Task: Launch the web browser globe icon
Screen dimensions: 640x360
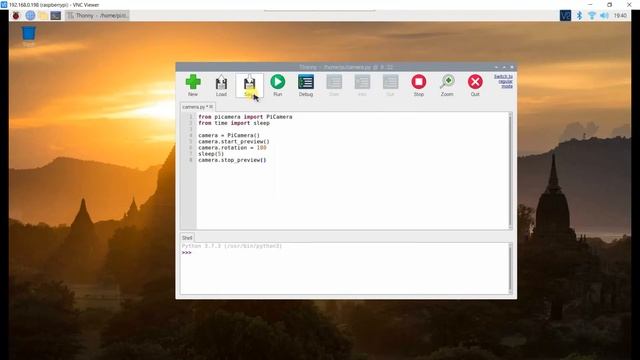Action: 30,16
